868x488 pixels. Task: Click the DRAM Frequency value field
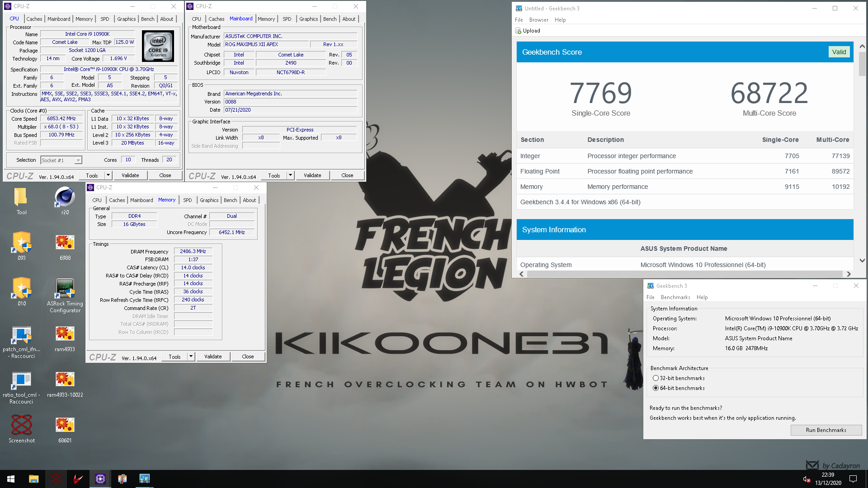tap(193, 252)
